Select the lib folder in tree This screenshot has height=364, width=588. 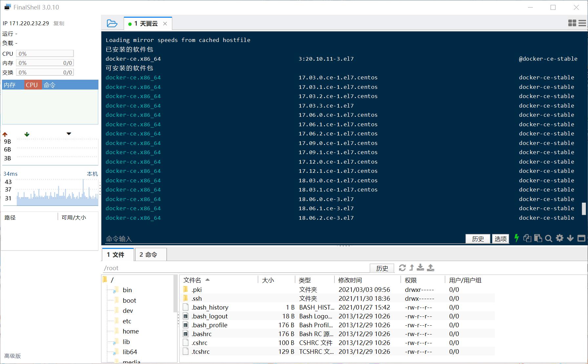pyautogui.click(x=126, y=342)
